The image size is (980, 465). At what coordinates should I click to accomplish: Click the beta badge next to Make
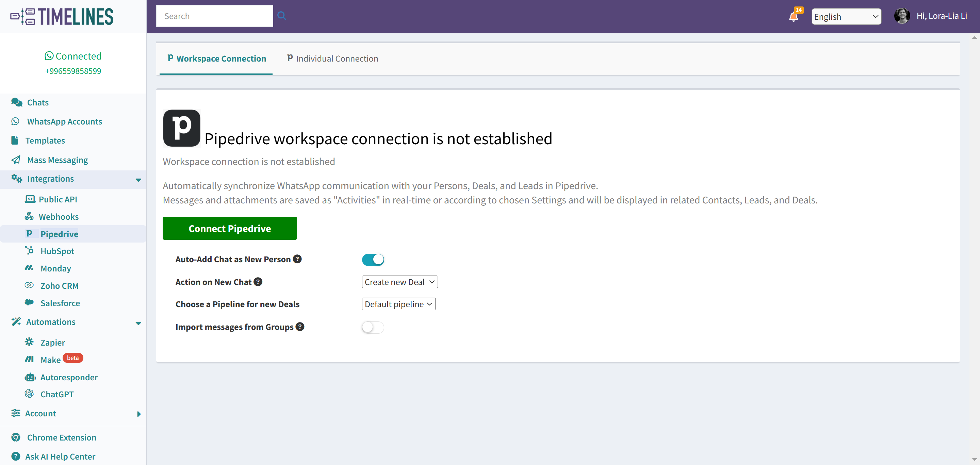(73, 358)
